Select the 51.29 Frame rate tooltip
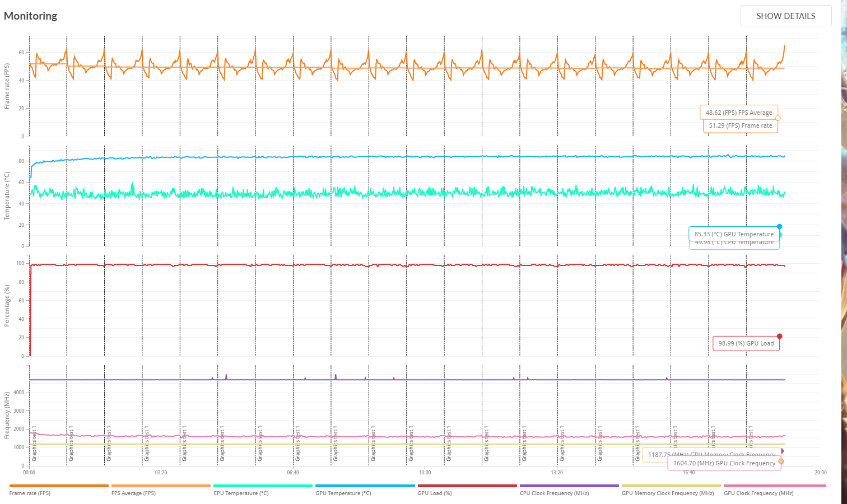847x504 pixels. pyautogui.click(x=740, y=125)
